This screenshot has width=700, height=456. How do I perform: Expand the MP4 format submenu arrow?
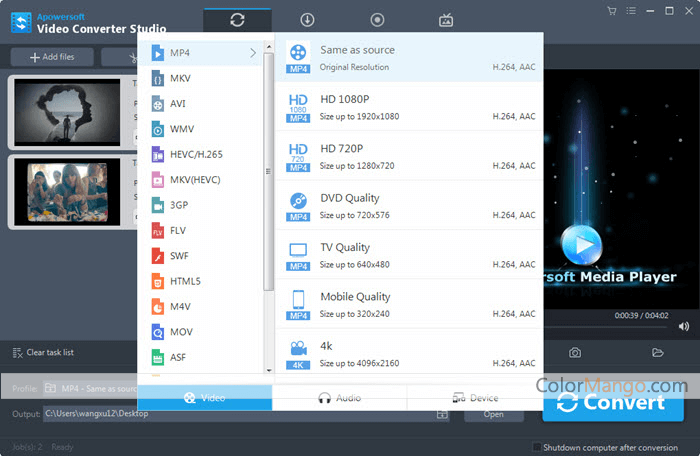click(253, 52)
